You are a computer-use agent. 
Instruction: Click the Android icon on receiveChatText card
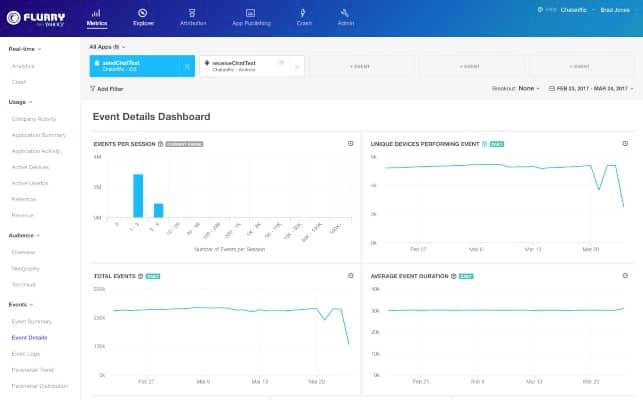(x=207, y=63)
